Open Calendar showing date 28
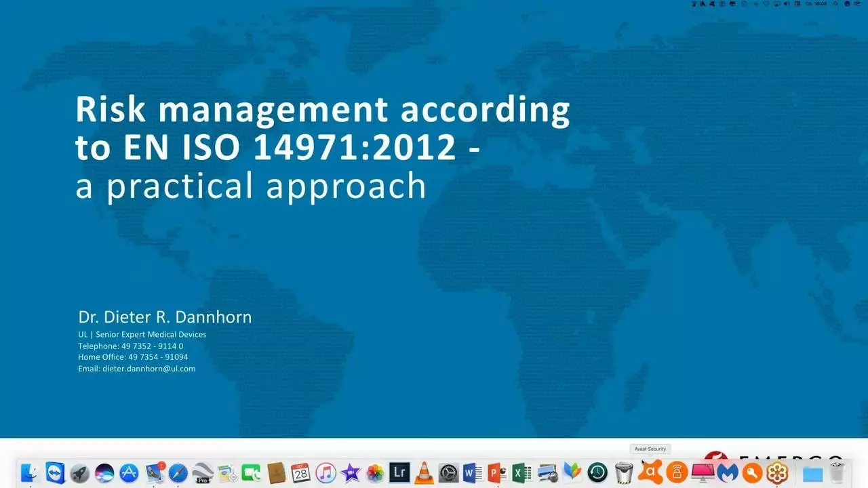This screenshot has width=868, height=488. [300, 472]
